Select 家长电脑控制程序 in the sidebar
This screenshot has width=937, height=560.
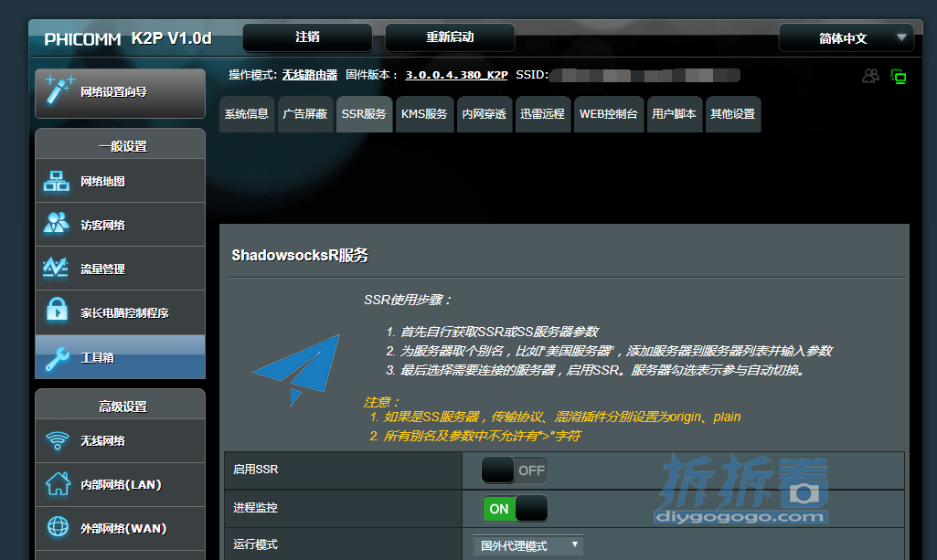[120, 312]
